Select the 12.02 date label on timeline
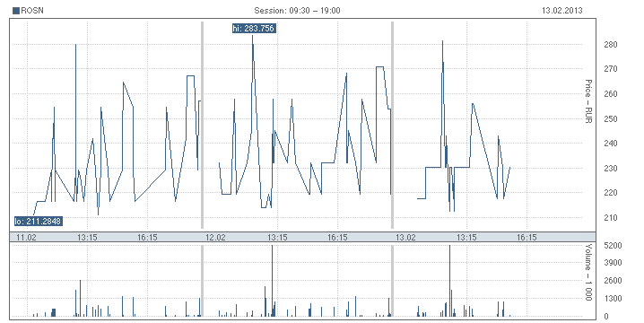The width and height of the screenshot is (644, 323). coord(215,238)
